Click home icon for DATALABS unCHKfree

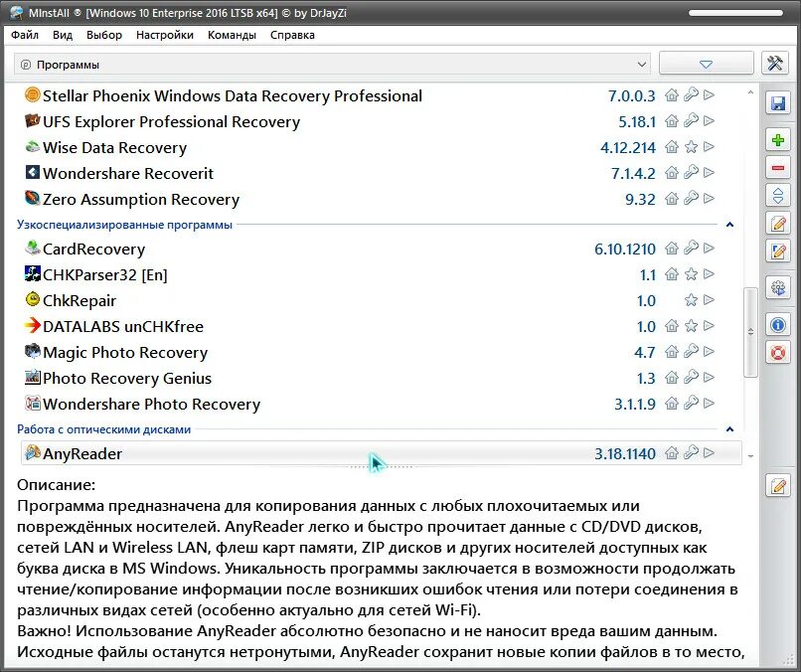pyautogui.click(x=671, y=325)
